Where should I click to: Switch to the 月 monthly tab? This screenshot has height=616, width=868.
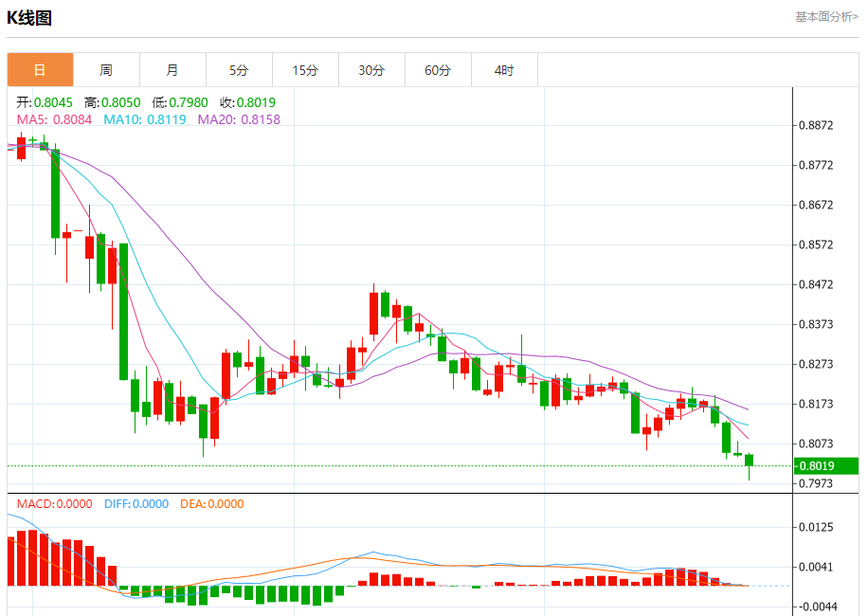click(172, 70)
